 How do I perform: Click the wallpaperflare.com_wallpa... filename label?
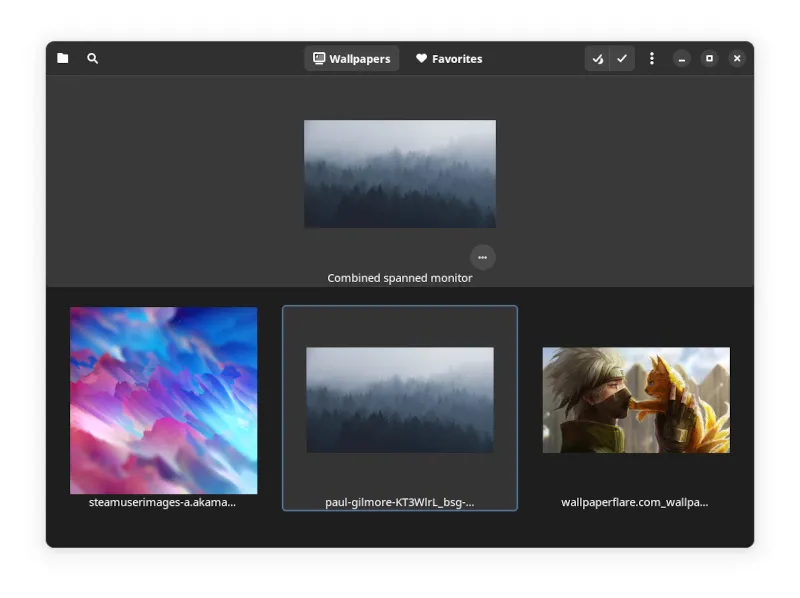point(635,502)
